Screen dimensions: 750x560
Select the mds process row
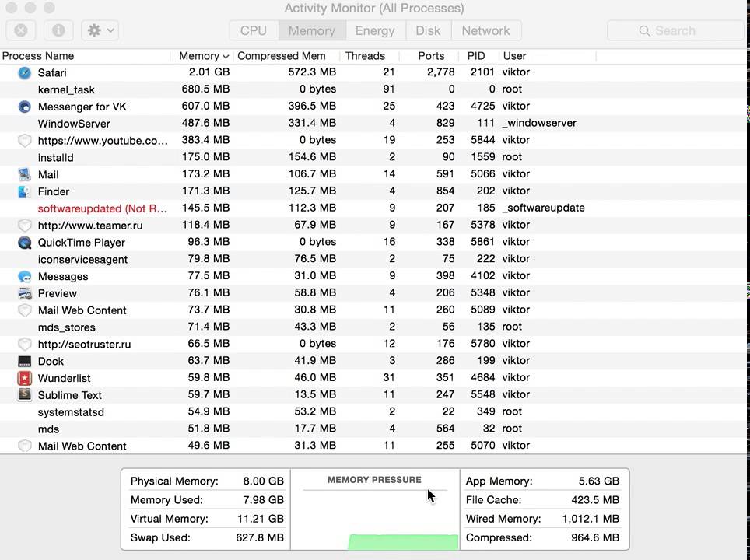point(373,429)
